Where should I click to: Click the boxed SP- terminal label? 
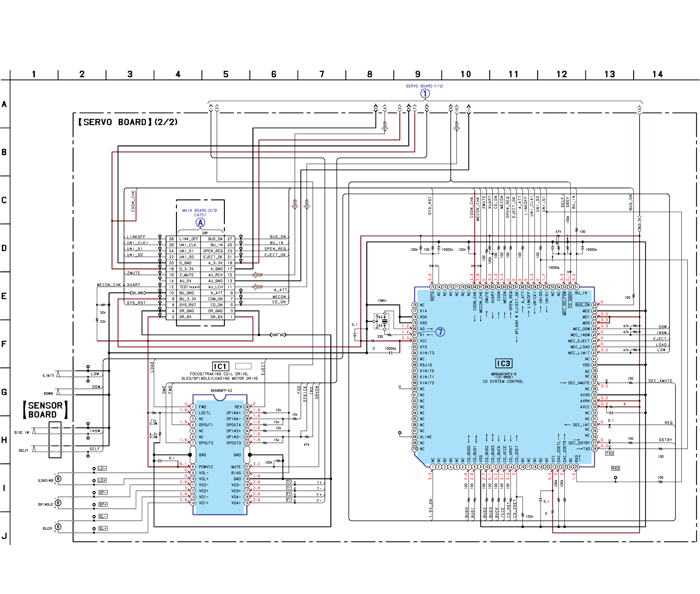click(x=103, y=492)
